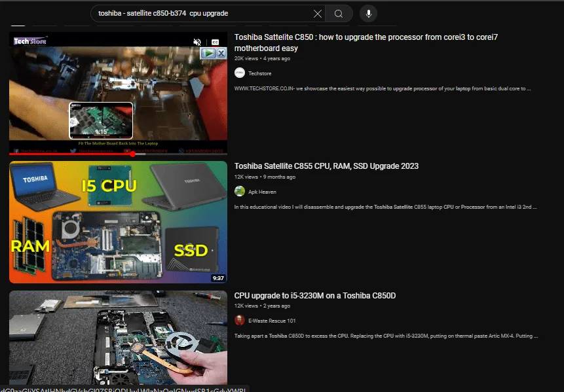Start voice search with the microphone icon

[x=368, y=14]
